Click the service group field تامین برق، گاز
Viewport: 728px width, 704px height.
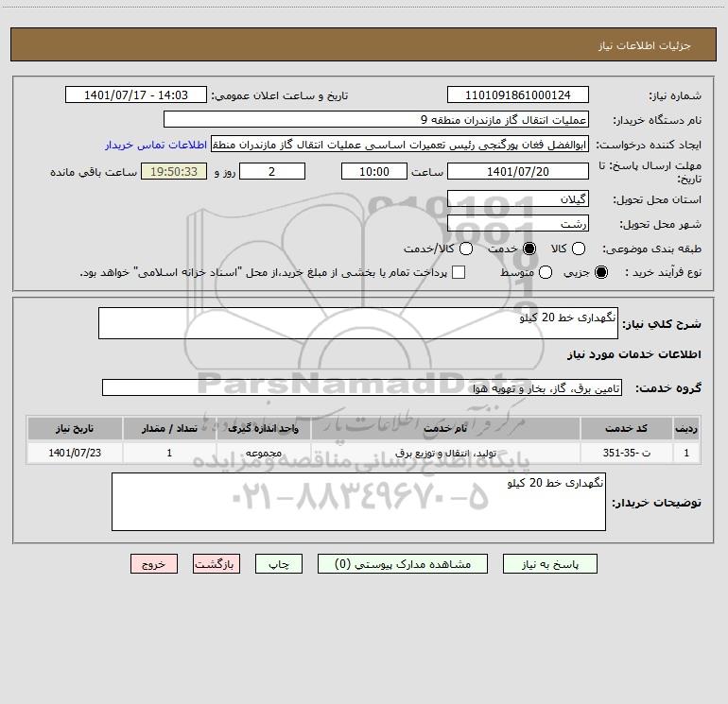point(362,387)
